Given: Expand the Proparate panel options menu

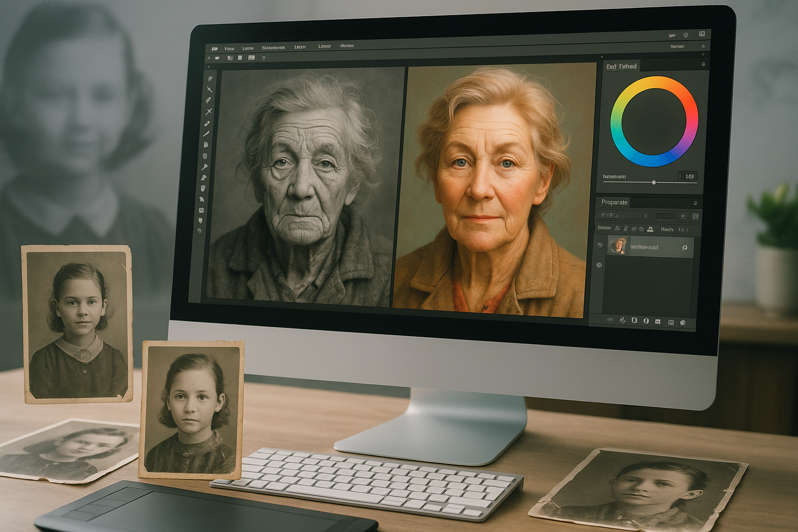Looking at the screenshot, I should [x=696, y=203].
